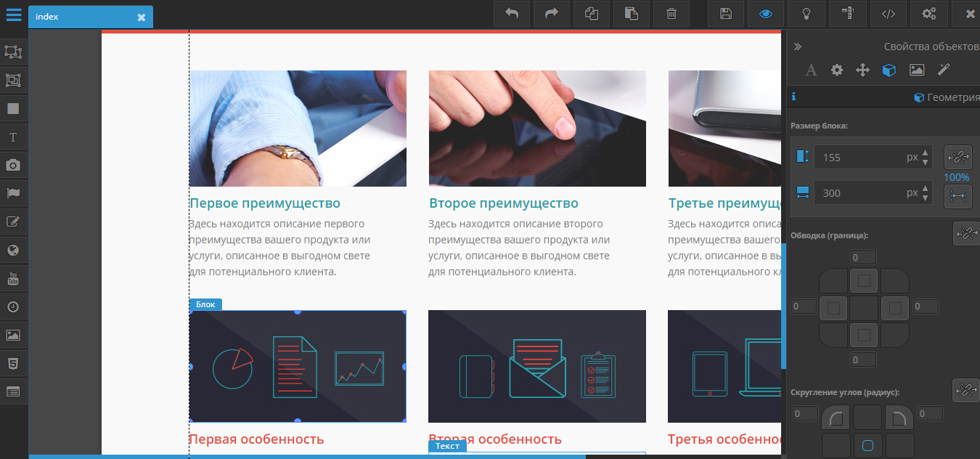The width and height of the screenshot is (980, 459).
Task: Select the camera image tool in sidebar
Action: (x=13, y=166)
